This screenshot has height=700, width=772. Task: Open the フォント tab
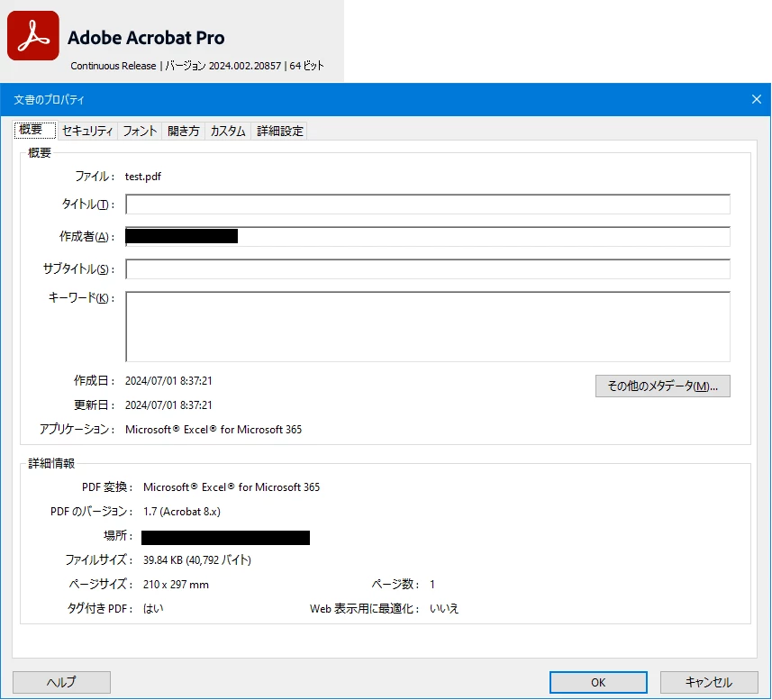140,131
